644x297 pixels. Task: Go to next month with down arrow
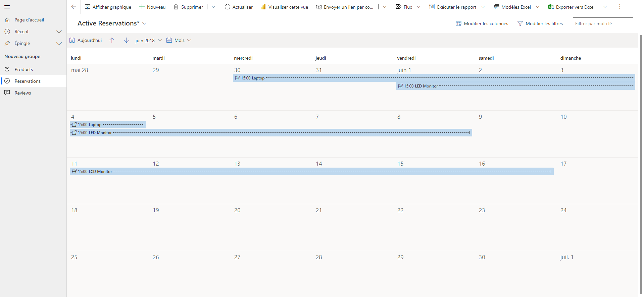pyautogui.click(x=127, y=40)
